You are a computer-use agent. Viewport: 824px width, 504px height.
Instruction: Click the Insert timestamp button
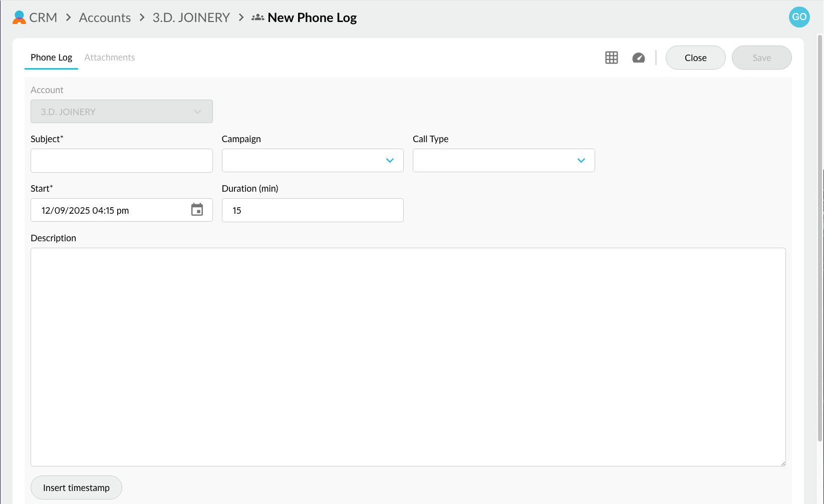pos(76,487)
